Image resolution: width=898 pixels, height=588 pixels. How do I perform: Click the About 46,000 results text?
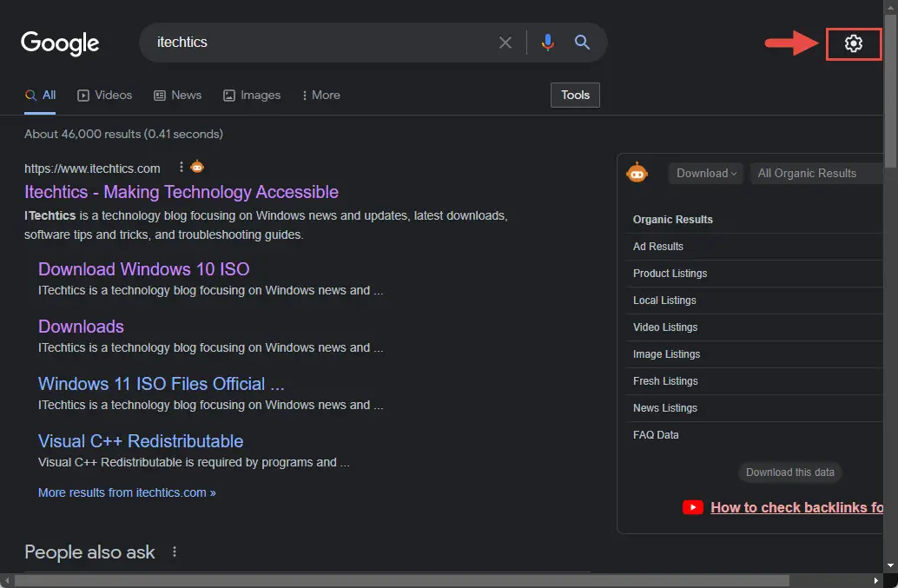pos(123,134)
